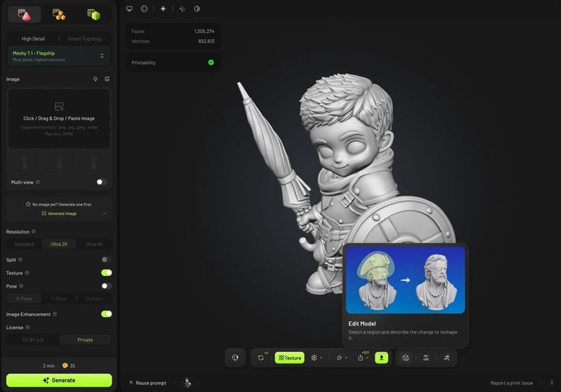
Task: Click the info icon next to Multi-view
Action: (38, 182)
